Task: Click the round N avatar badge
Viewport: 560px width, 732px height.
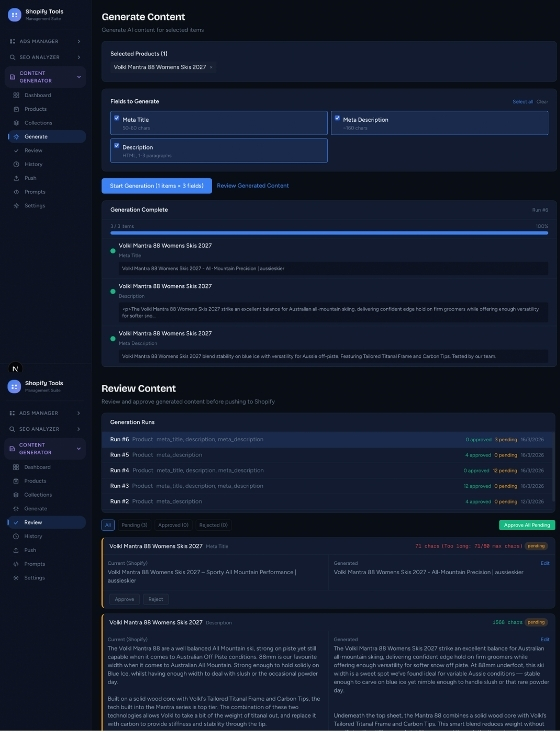Action: pyautogui.click(x=15, y=369)
